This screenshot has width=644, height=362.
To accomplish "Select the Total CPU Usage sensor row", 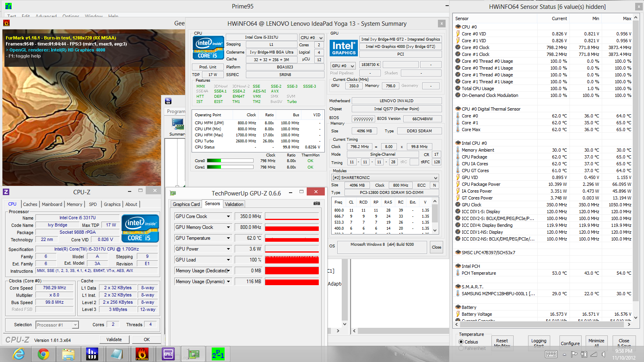I will [543, 88].
